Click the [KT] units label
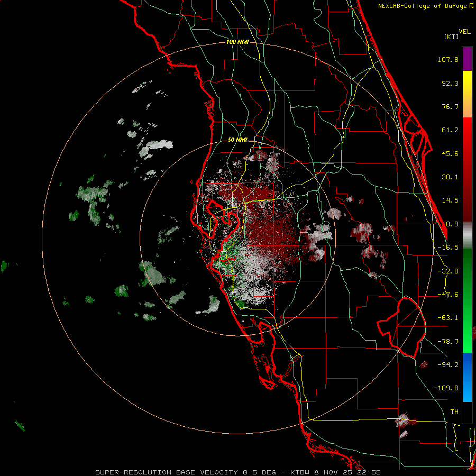 pyautogui.click(x=452, y=36)
